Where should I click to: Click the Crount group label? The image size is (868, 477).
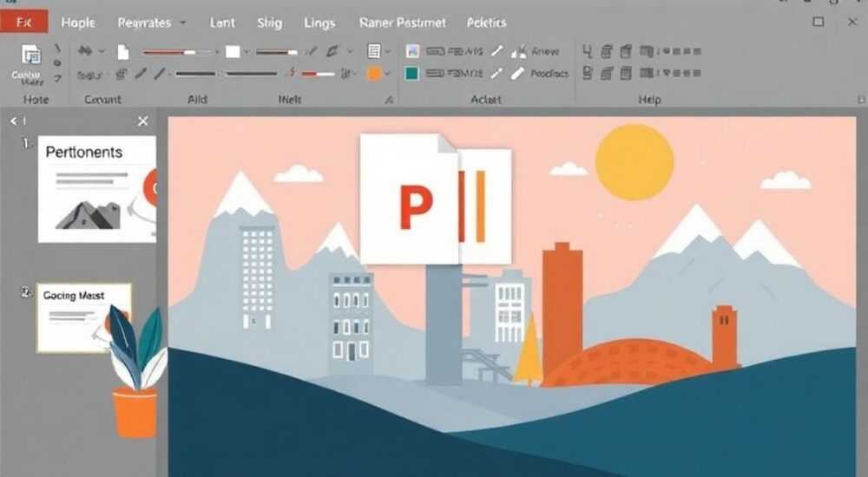[102, 100]
